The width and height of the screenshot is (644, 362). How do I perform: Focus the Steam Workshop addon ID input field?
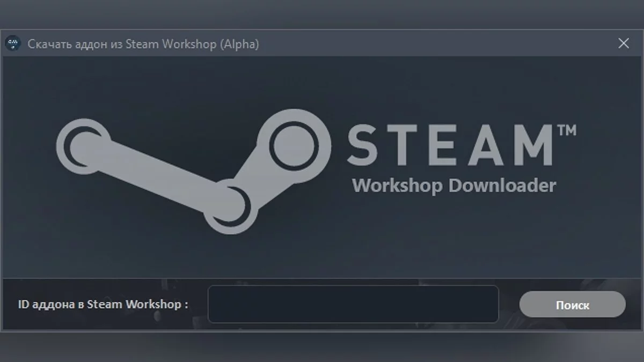353,304
